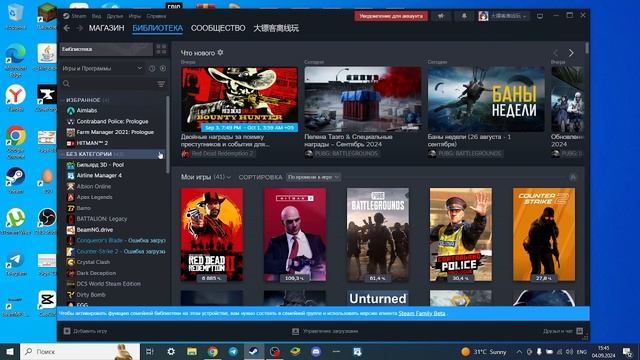Open Друзья и чат panel
Image resolution: width=640 pixels, height=360 pixels.
[x=563, y=331]
